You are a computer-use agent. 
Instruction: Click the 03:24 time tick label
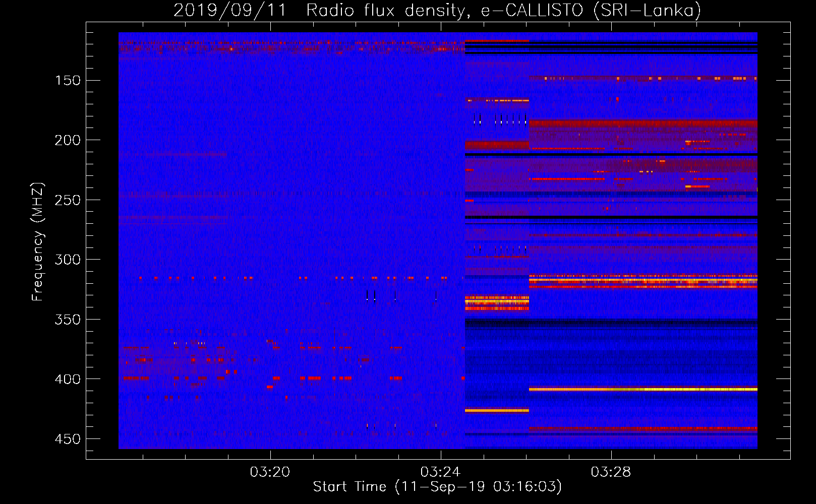pyautogui.click(x=441, y=472)
